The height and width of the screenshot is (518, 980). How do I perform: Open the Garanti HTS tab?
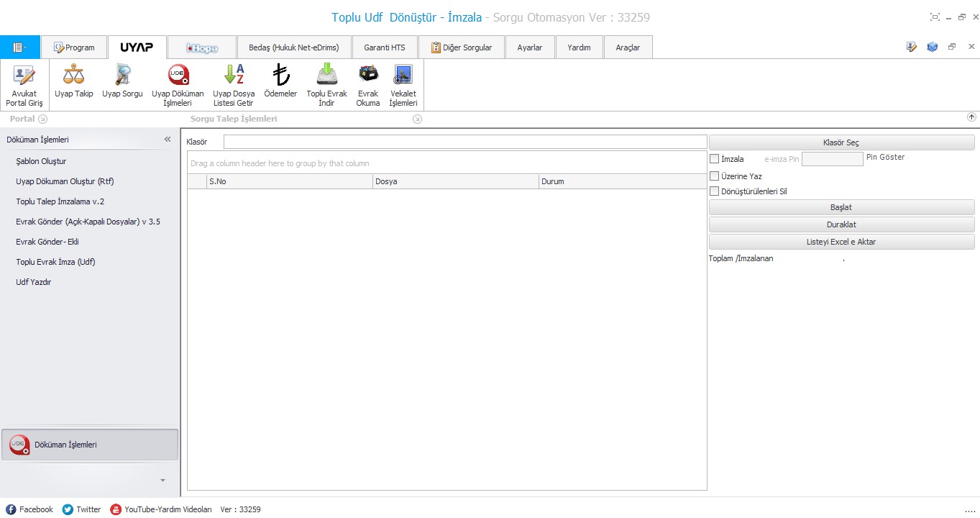(385, 47)
